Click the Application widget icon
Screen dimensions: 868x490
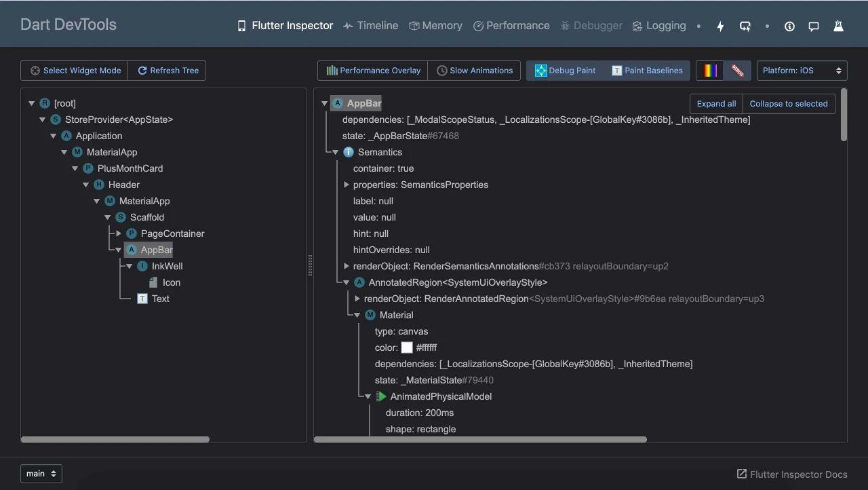66,136
